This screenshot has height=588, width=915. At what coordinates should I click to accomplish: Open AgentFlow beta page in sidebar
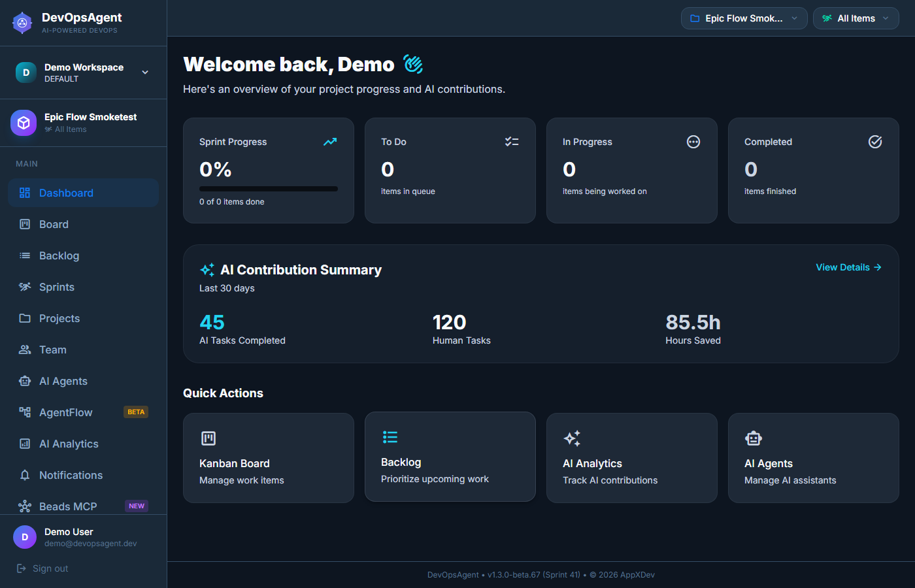point(66,412)
